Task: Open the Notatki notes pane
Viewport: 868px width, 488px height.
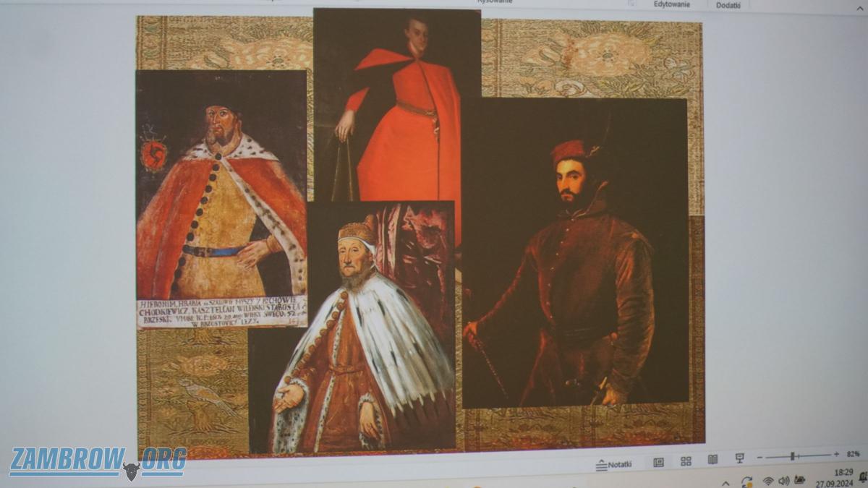Action: (x=613, y=465)
